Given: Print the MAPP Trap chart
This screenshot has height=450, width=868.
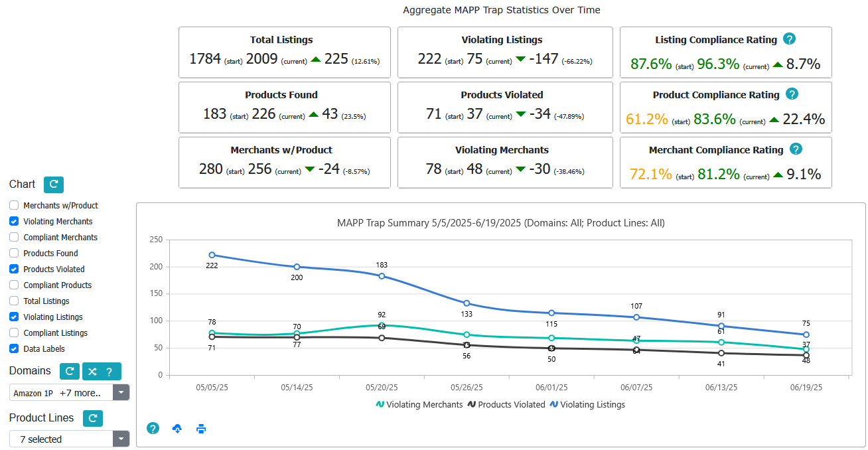Looking at the screenshot, I should (200, 429).
